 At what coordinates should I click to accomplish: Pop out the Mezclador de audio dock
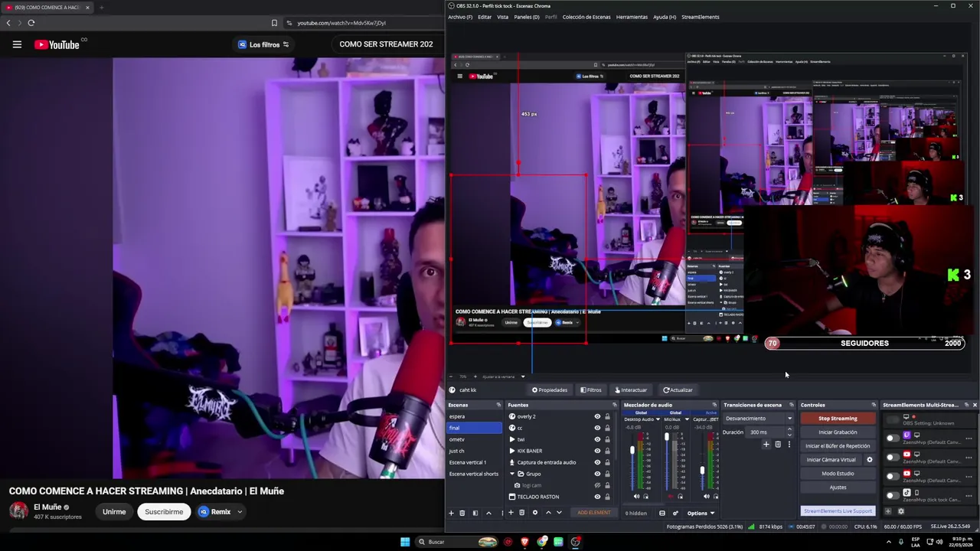click(714, 405)
